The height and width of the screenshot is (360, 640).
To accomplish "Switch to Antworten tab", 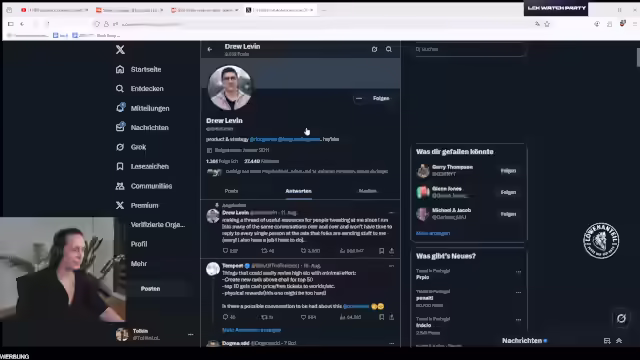I will 298,191.
